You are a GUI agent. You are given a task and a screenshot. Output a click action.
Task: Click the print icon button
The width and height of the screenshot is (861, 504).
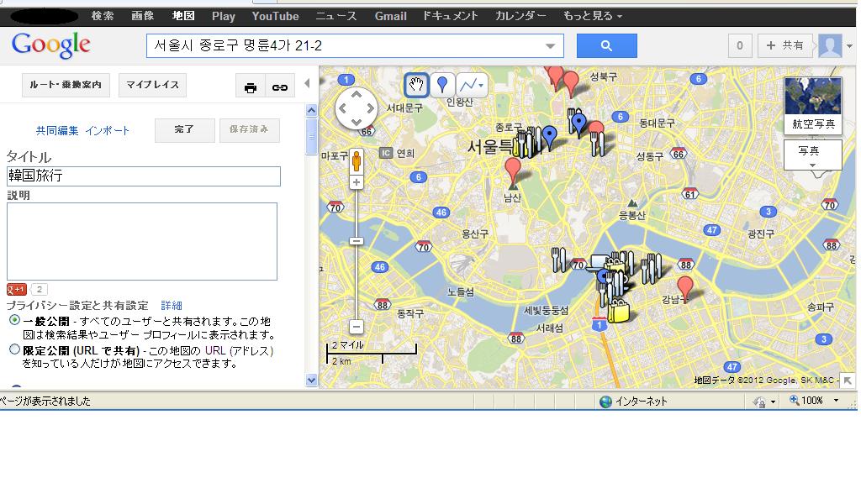click(x=251, y=87)
